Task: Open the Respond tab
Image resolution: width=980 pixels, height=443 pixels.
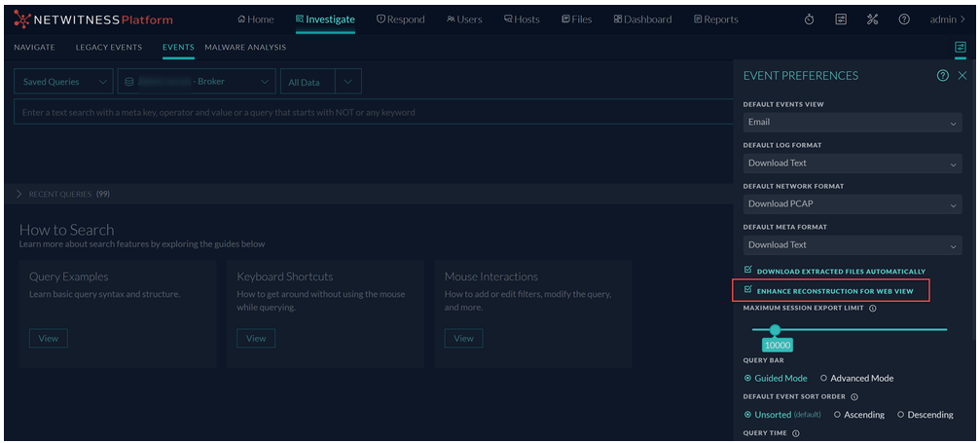Action: [x=401, y=19]
